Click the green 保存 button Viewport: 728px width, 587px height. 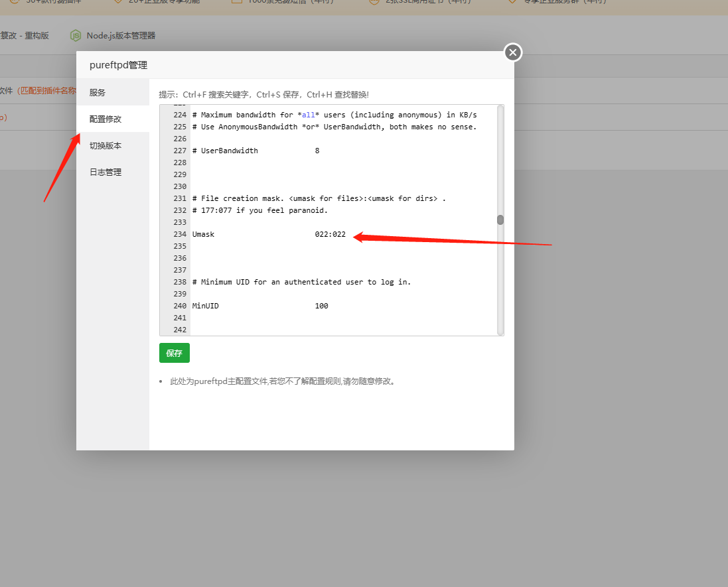tap(174, 353)
